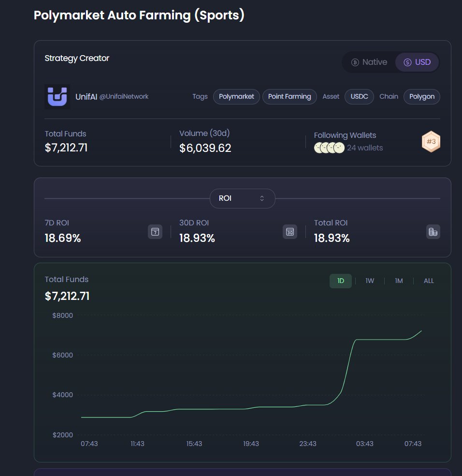Select the 1D chart range

tap(341, 281)
